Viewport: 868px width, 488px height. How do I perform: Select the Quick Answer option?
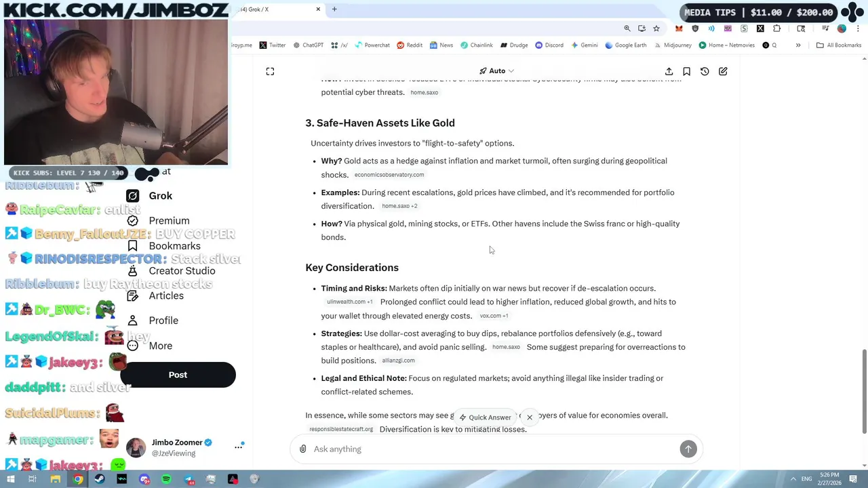tap(485, 418)
